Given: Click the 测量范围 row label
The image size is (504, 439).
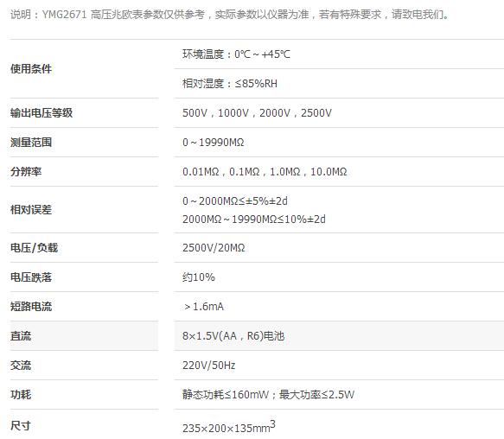Looking at the screenshot, I should pyautogui.click(x=31, y=142).
